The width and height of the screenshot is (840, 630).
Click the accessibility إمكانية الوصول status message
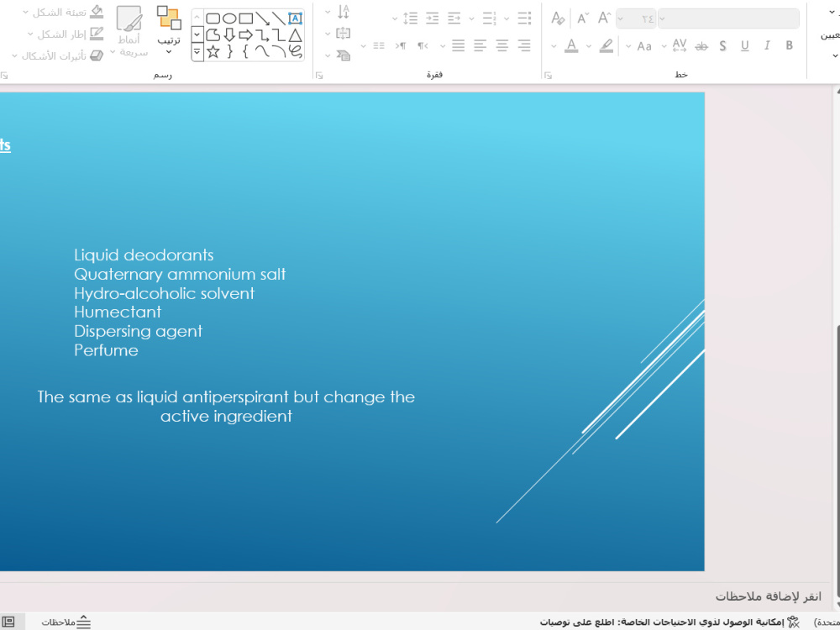[x=669, y=622]
